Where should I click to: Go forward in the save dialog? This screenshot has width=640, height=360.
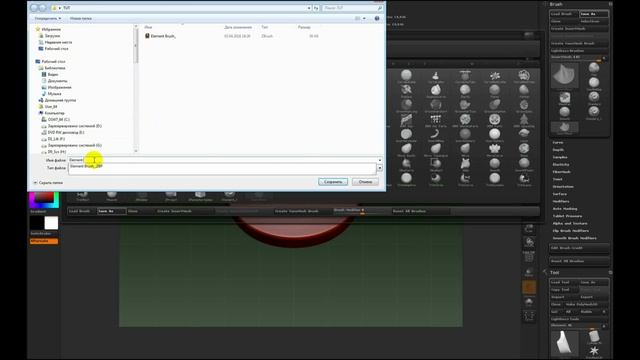pos(43,8)
